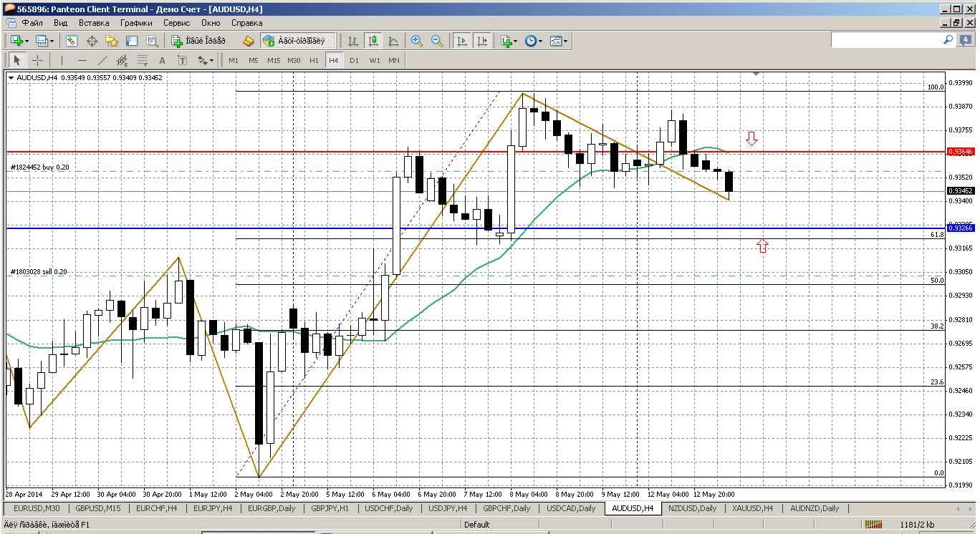
Task: Expand the Arrows objects dropdown
Action: pos(211,61)
